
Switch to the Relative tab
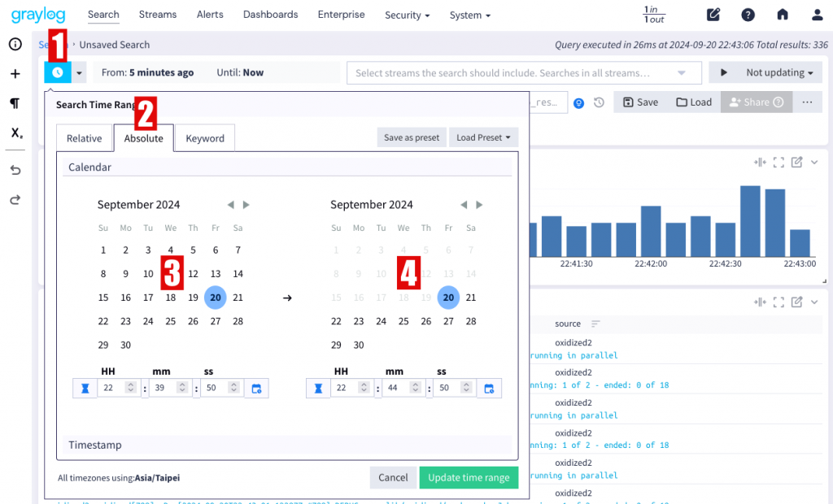pyautogui.click(x=84, y=138)
